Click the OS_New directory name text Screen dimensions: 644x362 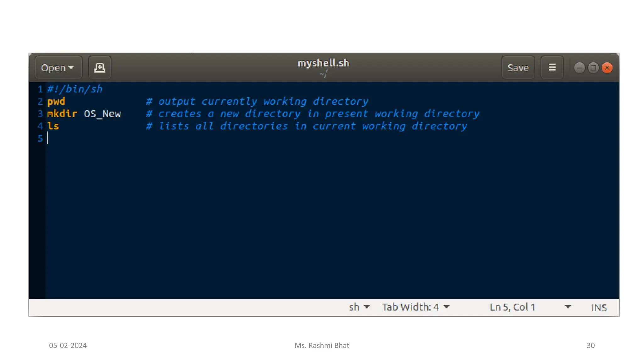(x=102, y=114)
